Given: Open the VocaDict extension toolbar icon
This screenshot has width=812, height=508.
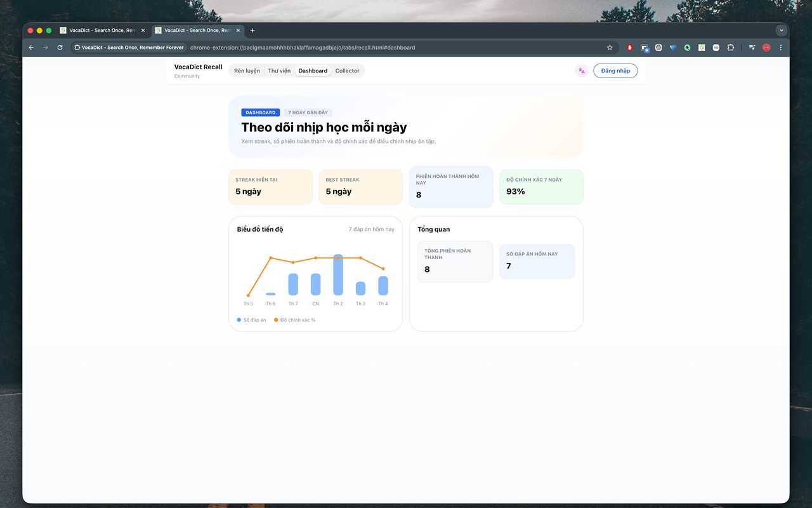Looking at the screenshot, I should tap(702, 48).
